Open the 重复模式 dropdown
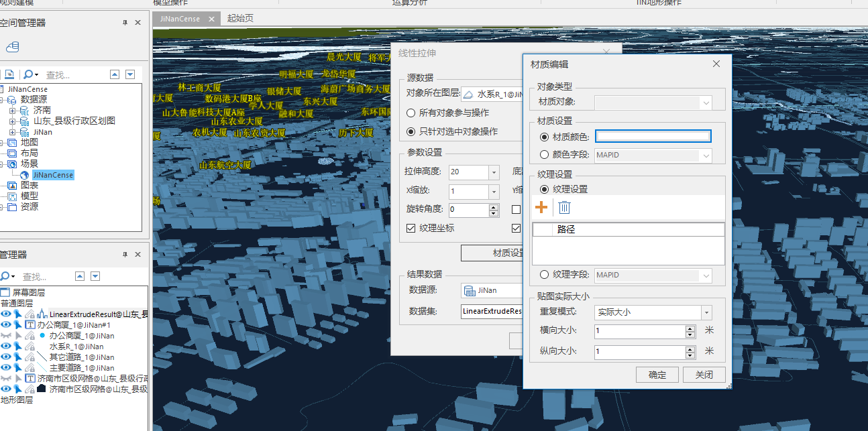868x431 pixels. tap(706, 312)
